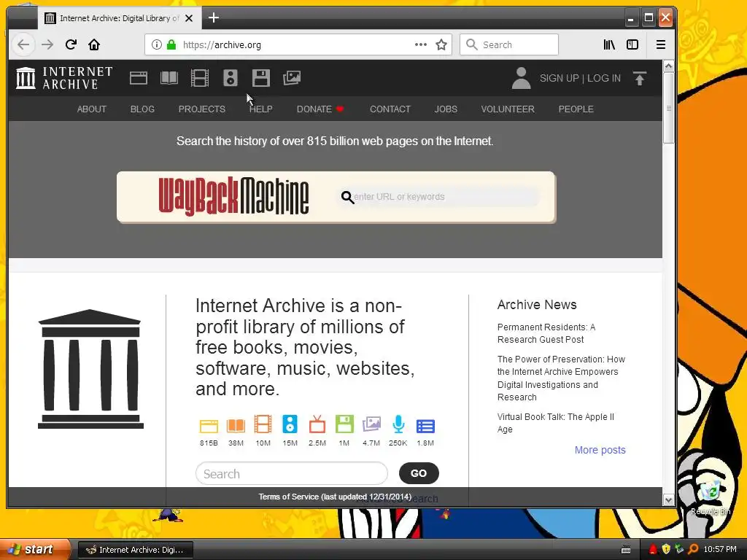Open the Video film icon in top nav
Image resolution: width=747 pixels, height=560 pixels.
[x=200, y=78]
